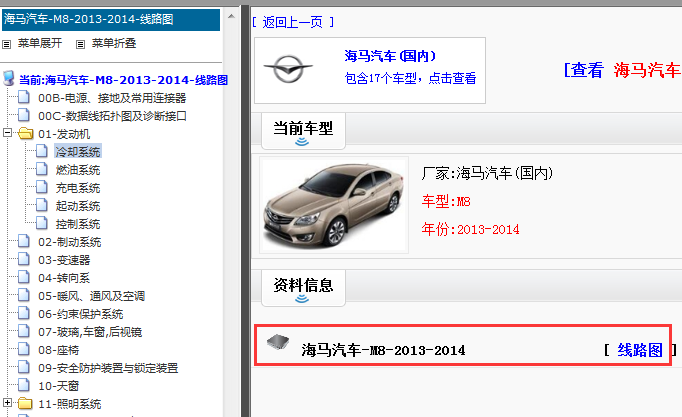The height and width of the screenshot is (417, 682).
Task: Open 10-天窗 in the tree
Action: [59, 386]
